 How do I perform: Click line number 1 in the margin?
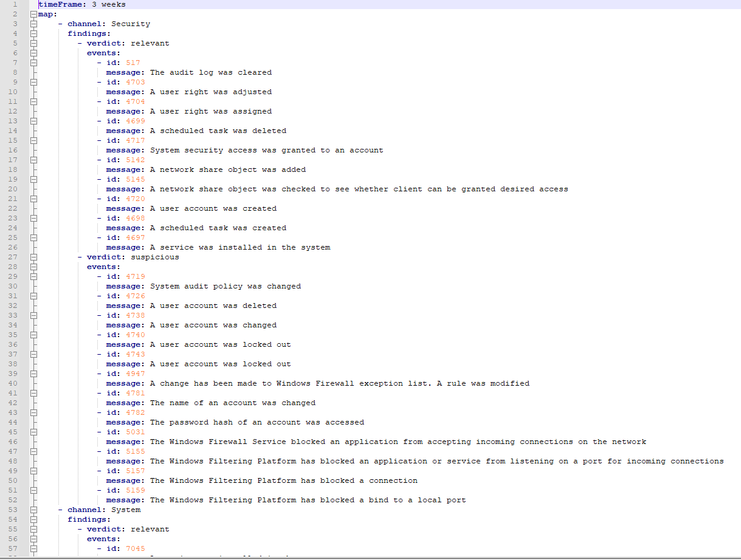(x=14, y=4)
